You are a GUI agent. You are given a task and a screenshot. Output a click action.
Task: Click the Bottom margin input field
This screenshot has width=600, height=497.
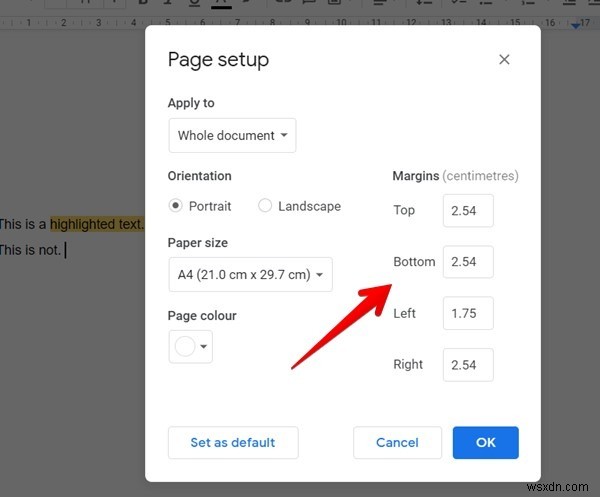point(468,262)
